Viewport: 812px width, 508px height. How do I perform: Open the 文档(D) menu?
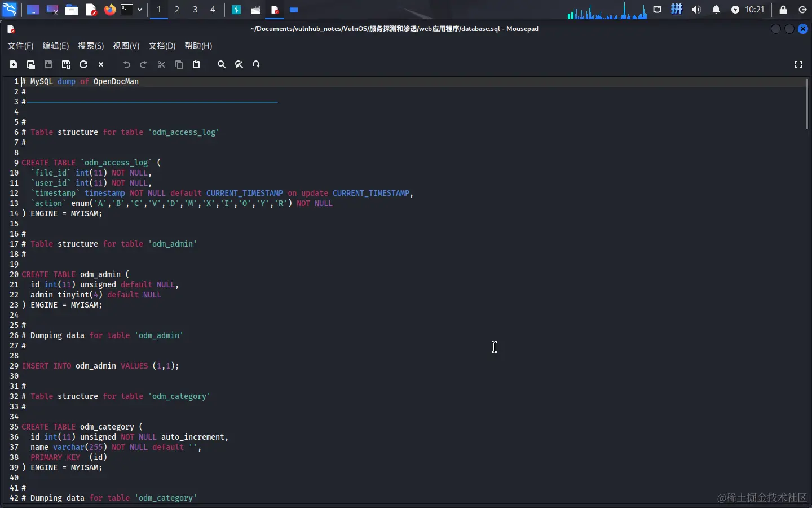click(162, 46)
